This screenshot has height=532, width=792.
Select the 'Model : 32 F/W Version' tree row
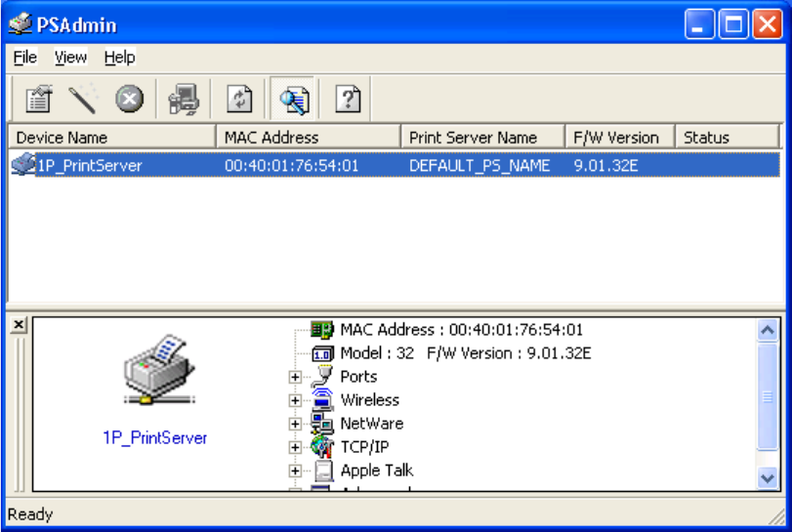(465, 352)
